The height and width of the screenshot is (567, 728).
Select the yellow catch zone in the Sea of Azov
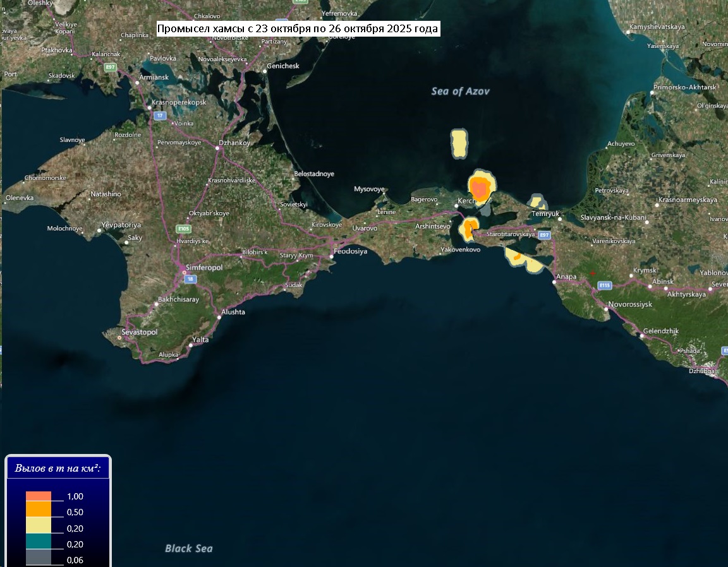tap(459, 144)
